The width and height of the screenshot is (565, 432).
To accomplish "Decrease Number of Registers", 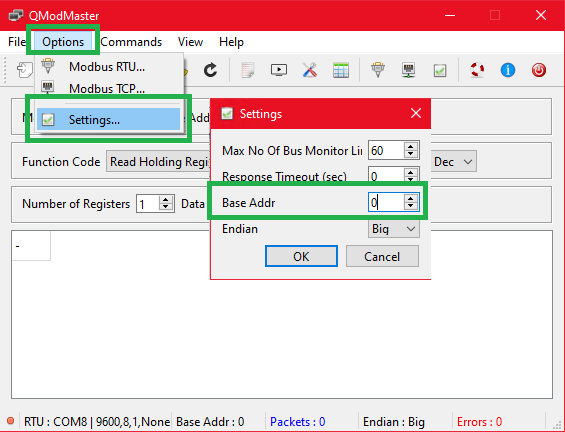I will 165,208.
